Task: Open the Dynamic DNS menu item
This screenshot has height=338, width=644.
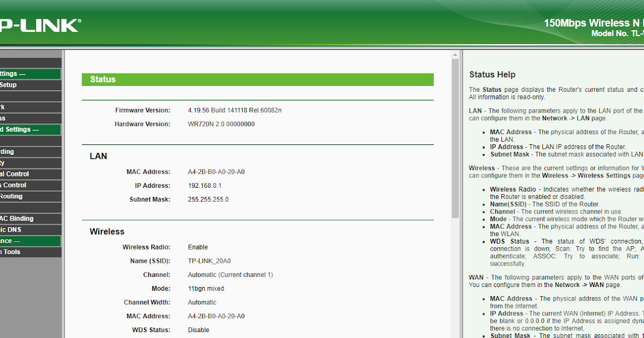Action: coord(30,230)
